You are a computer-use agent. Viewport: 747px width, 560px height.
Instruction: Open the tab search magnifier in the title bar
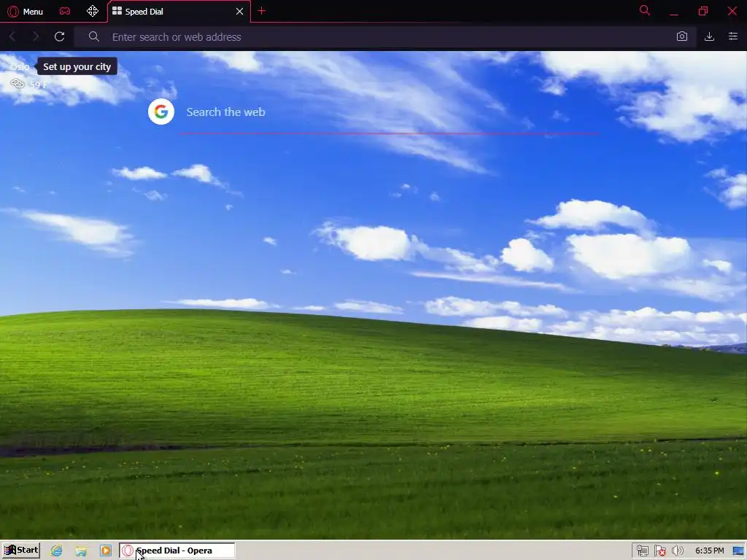645,10
